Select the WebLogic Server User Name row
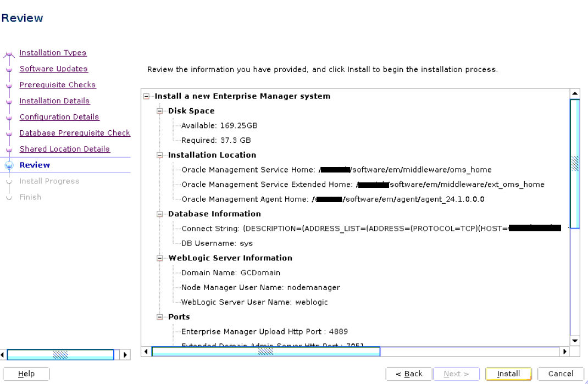The height and width of the screenshot is (384, 588). click(x=254, y=302)
